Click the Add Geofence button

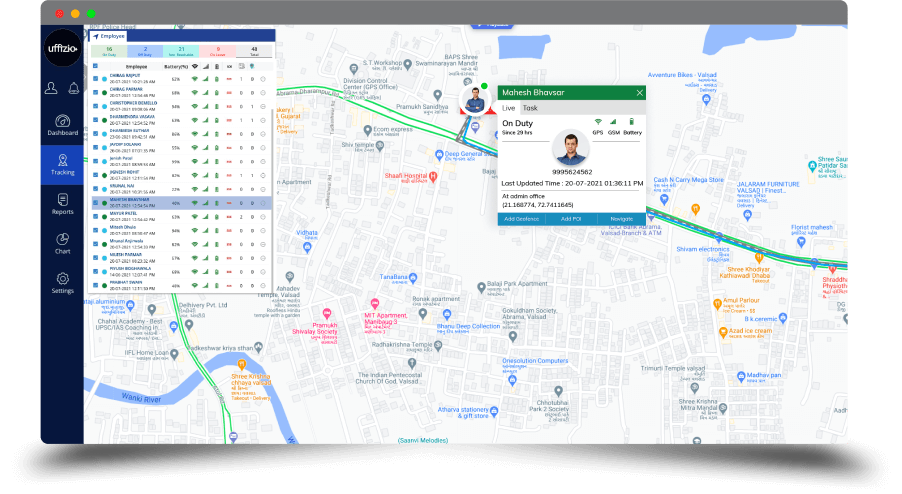522,218
